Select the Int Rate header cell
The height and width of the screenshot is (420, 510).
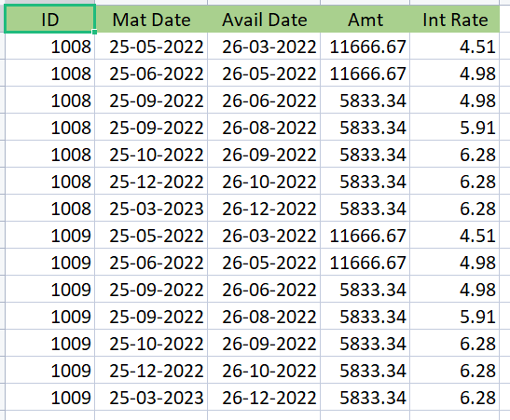(x=455, y=19)
